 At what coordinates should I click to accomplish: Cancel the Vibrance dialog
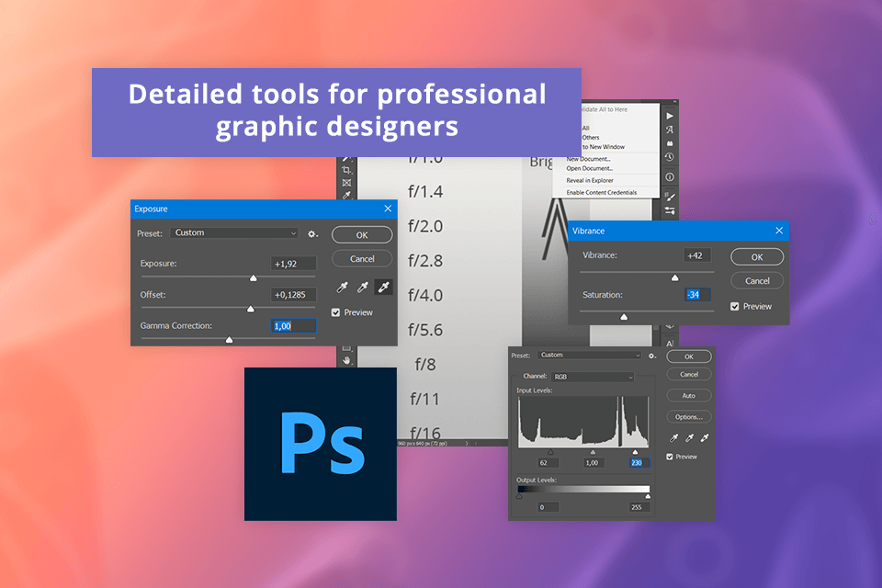(757, 281)
